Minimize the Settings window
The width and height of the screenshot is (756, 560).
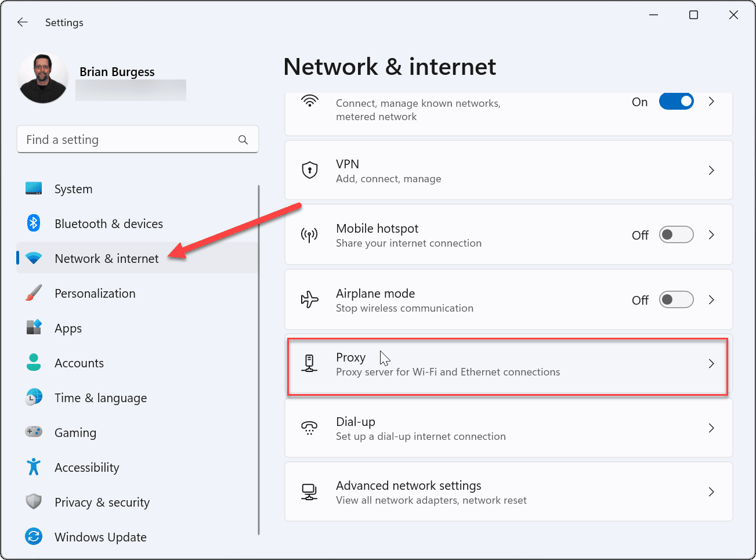[653, 15]
